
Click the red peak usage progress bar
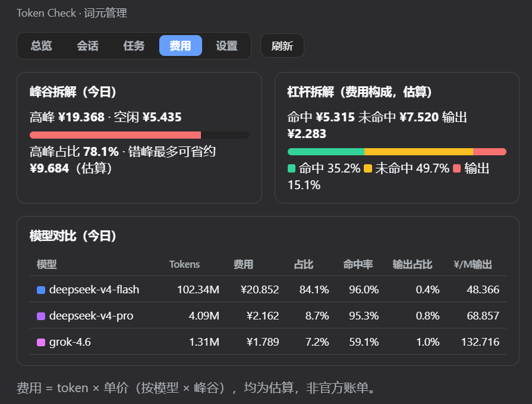coord(115,135)
